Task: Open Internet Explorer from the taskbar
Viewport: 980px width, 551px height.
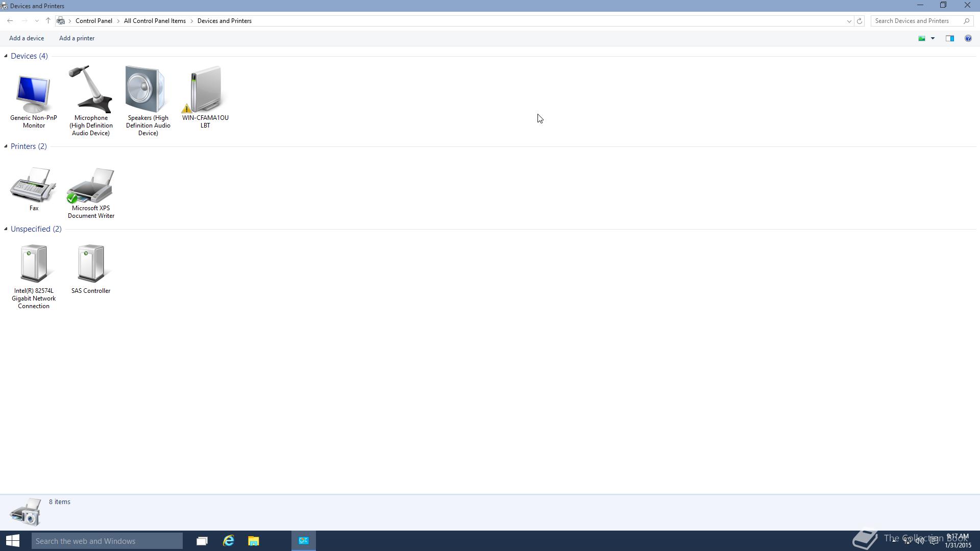Action: 228,541
